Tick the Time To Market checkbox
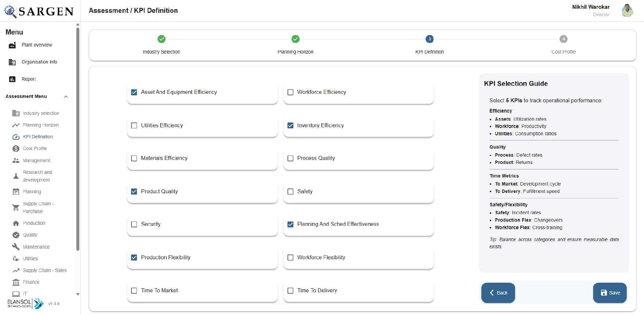Screen dimensions: 644x315 coord(134,291)
